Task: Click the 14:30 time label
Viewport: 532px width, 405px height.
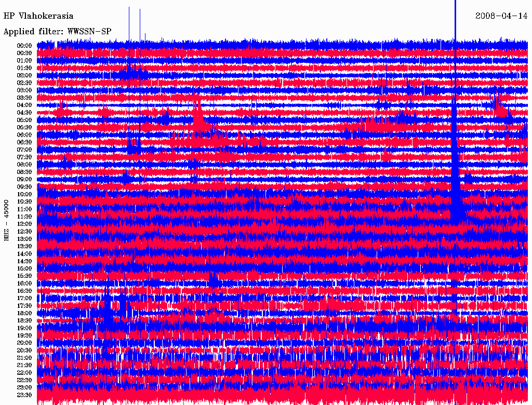Action: point(24,262)
